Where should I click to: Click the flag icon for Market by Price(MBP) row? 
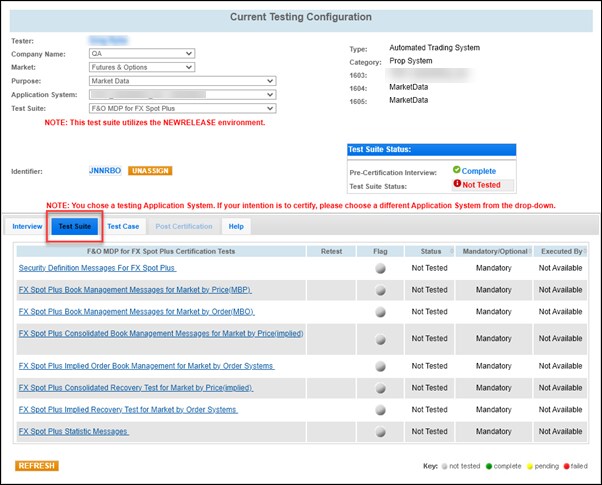[379, 290]
